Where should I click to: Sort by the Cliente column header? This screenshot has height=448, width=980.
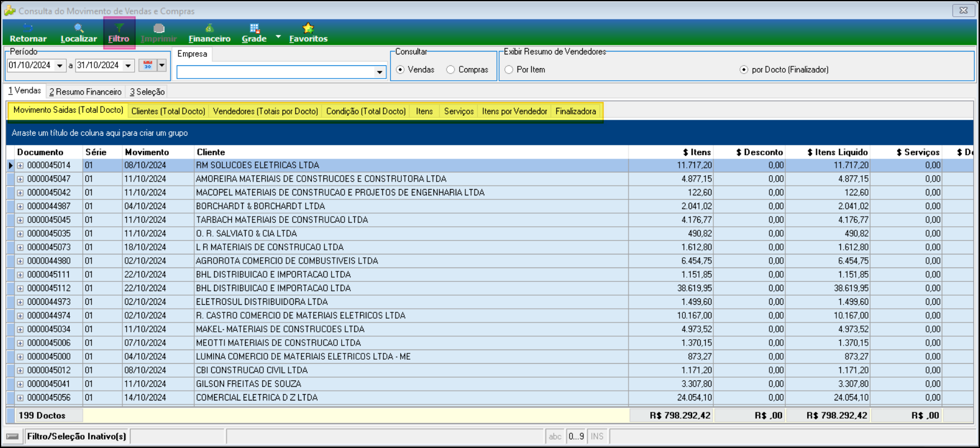tap(411, 152)
